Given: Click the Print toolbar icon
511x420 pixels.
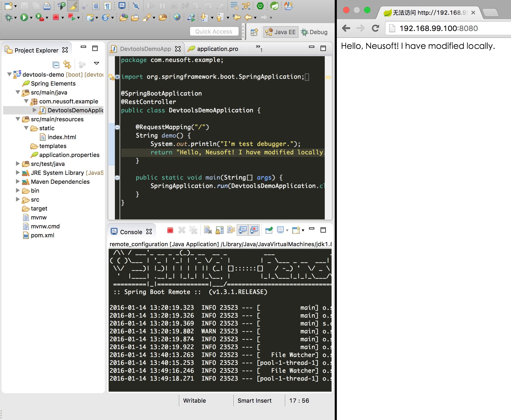Looking at the screenshot, I should (47, 6).
